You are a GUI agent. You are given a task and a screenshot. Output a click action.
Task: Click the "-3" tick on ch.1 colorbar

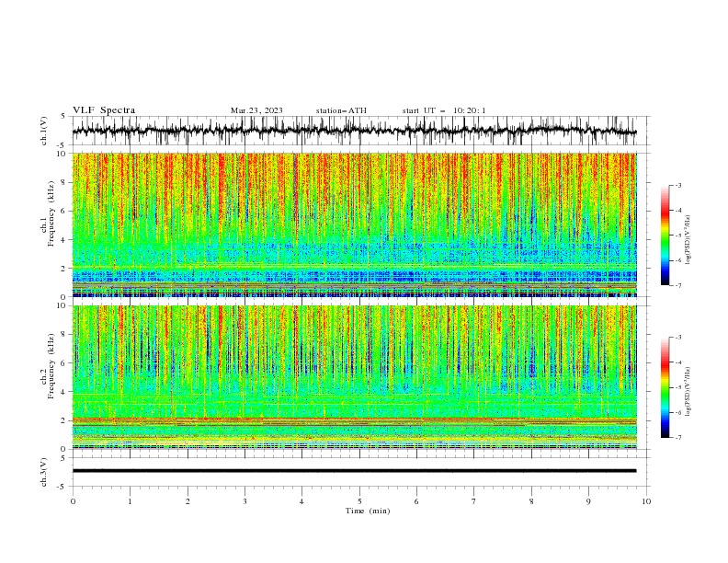[677, 185]
